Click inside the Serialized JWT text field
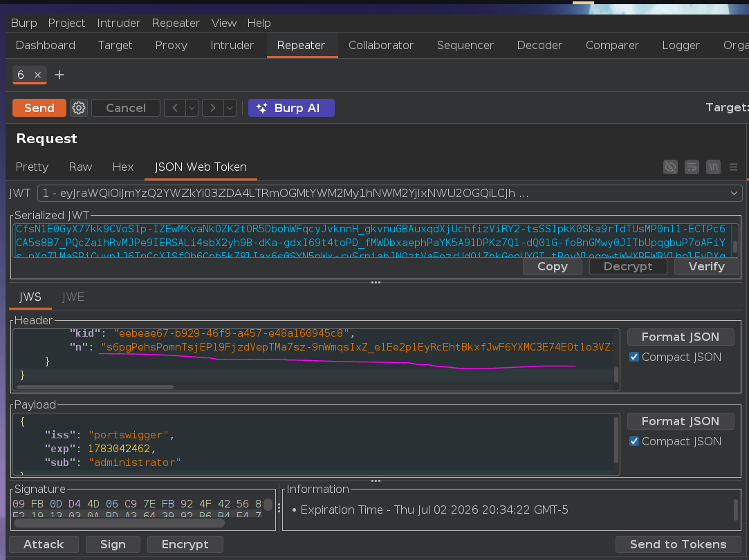 pyautogui.click(x=373, y=241)
